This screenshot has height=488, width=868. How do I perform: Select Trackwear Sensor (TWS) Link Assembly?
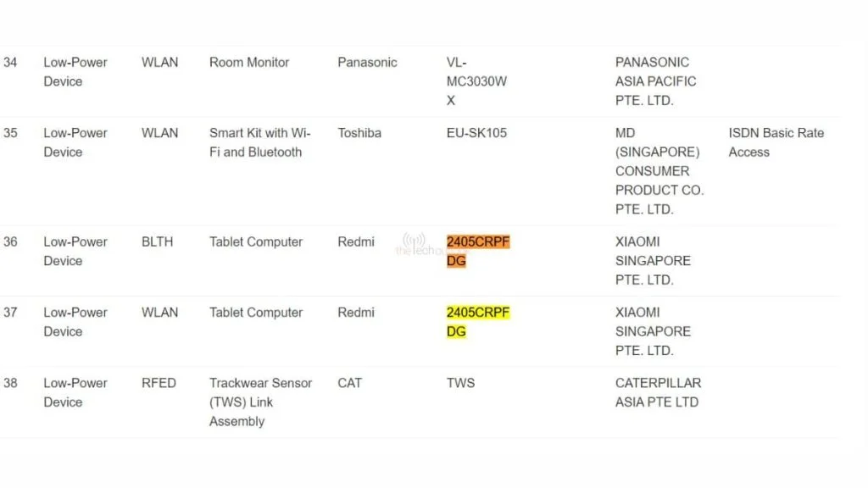point(260,402)
